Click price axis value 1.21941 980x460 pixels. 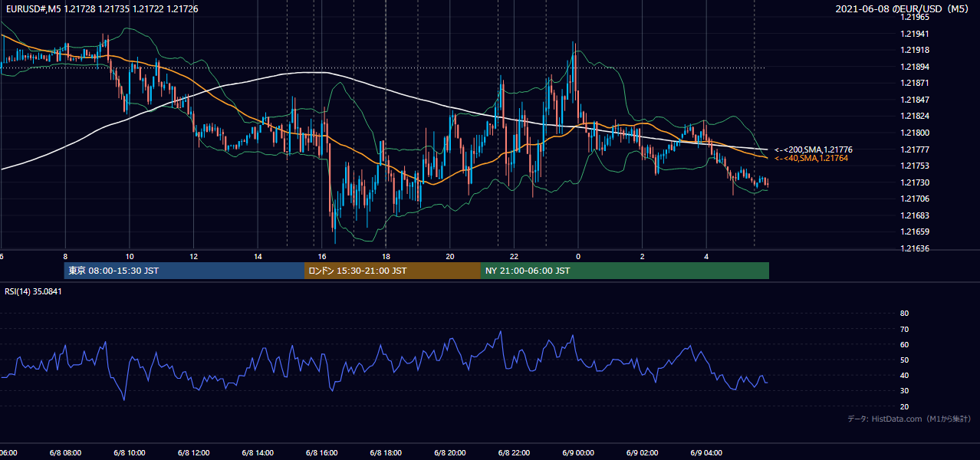coord(915,34)
